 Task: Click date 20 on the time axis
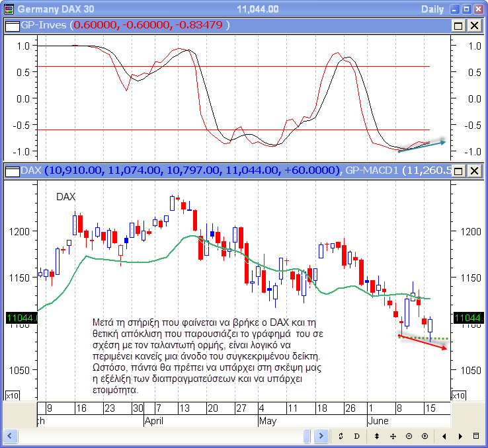(x=212, y=408)
